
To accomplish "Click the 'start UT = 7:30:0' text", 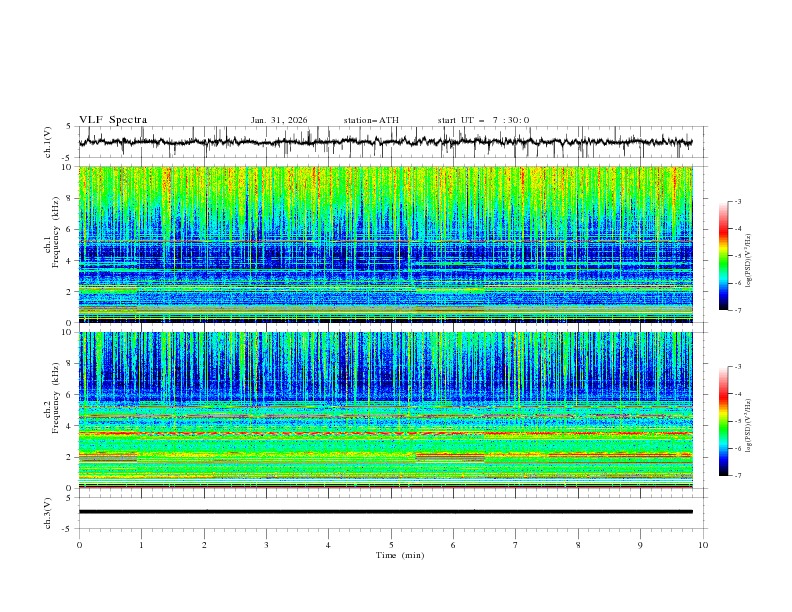I will pos(483,120).
